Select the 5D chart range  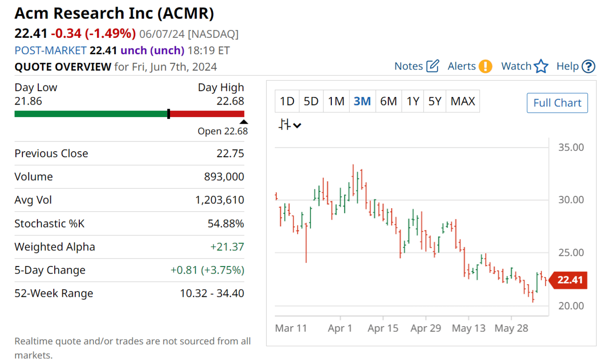point(311,101)
